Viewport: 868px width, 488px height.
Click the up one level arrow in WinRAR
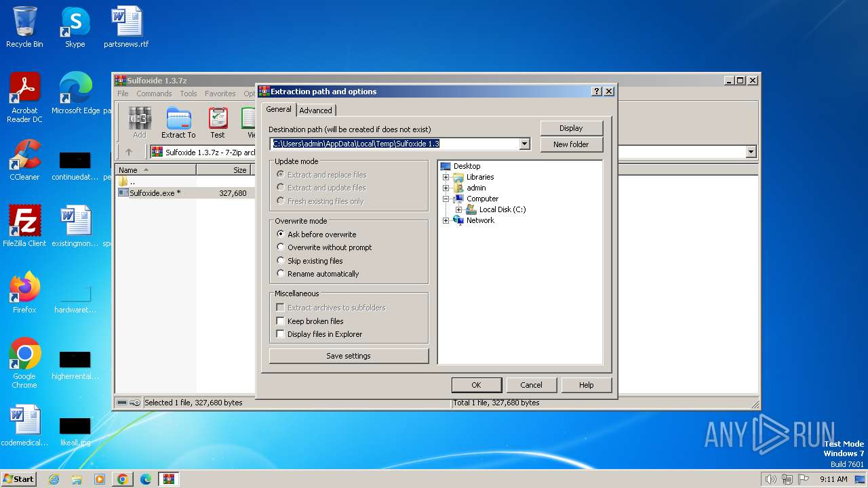click(129, 152)
